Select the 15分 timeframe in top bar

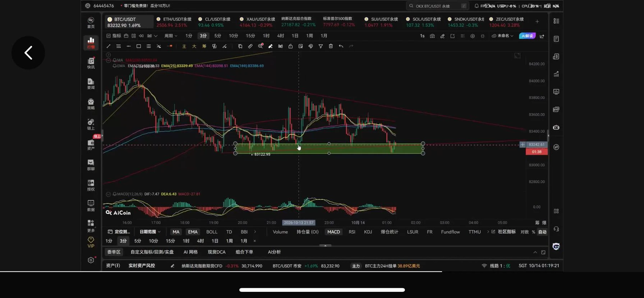coord(250,36)
